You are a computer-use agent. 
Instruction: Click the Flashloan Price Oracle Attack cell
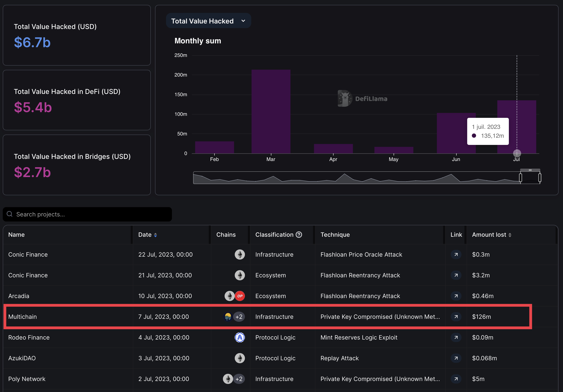[361, 255]
